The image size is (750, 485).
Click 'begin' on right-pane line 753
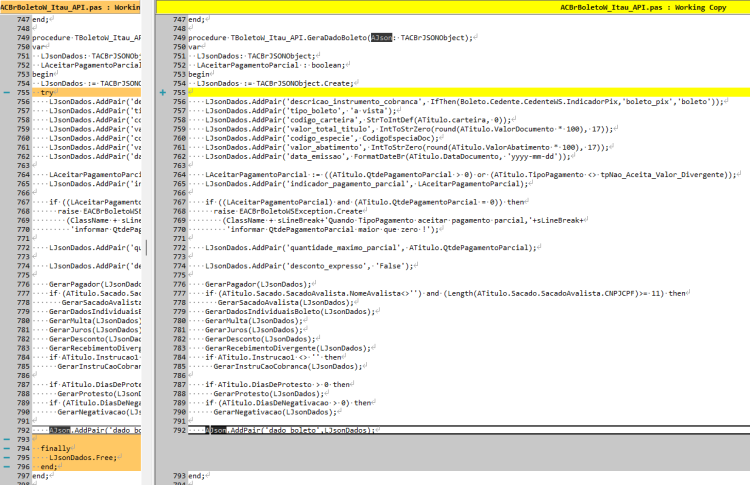click(x=199, y=74)
